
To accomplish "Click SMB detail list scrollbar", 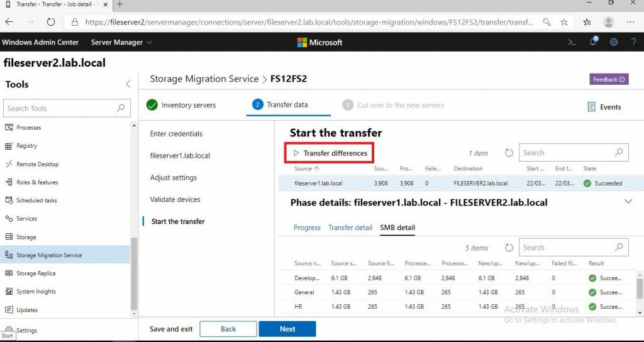I will (640, 288).
